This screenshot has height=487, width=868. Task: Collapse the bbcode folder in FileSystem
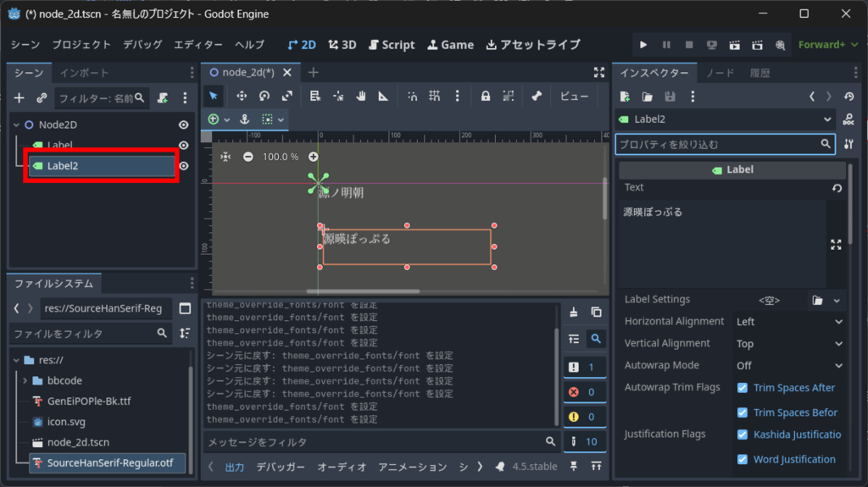[x=25, y=380]
